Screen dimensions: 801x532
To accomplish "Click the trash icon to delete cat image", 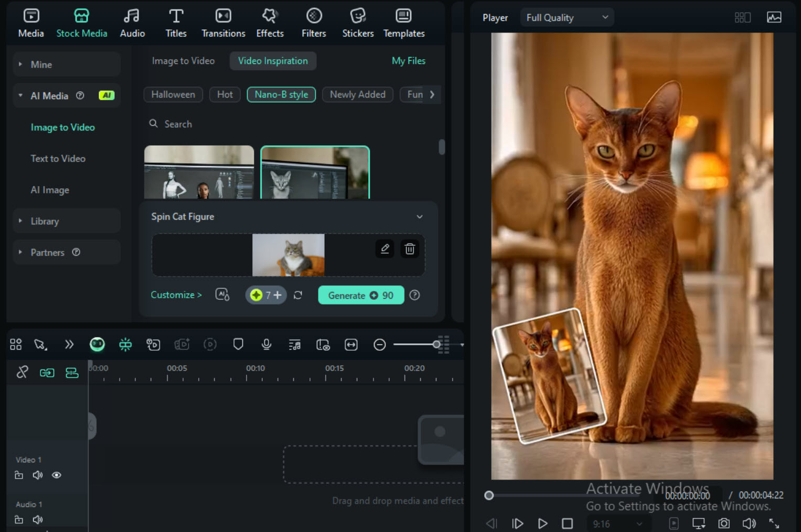I will (410, 249).
